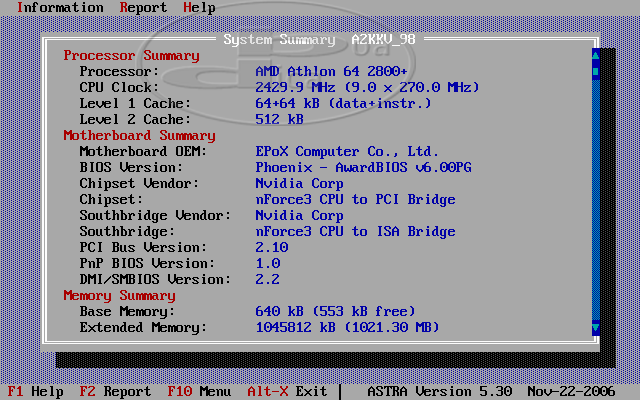Select the Processor Summary heading
The height and width of the screenshot is (400, 640).
point(131,56)
